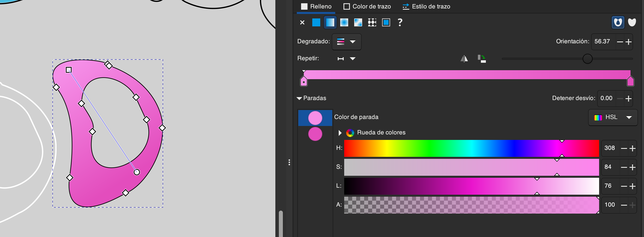Click the reverse gradient direction icon
This screenshot has height=237, width=644.
pos(464,59)
